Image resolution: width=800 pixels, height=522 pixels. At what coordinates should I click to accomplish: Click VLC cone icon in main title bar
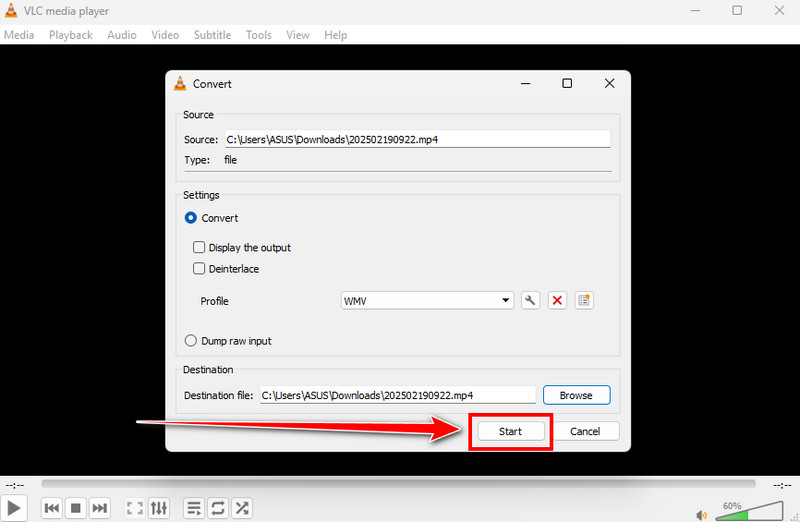click(11, 10)
